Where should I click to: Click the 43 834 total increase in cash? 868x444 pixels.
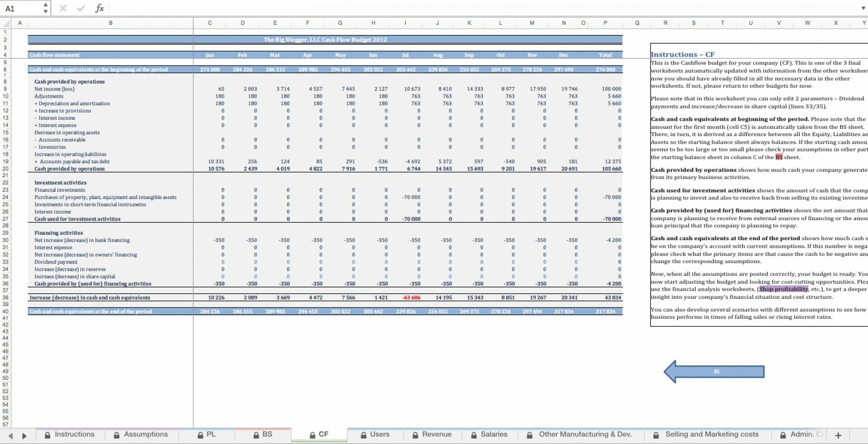tap(613, 298)
